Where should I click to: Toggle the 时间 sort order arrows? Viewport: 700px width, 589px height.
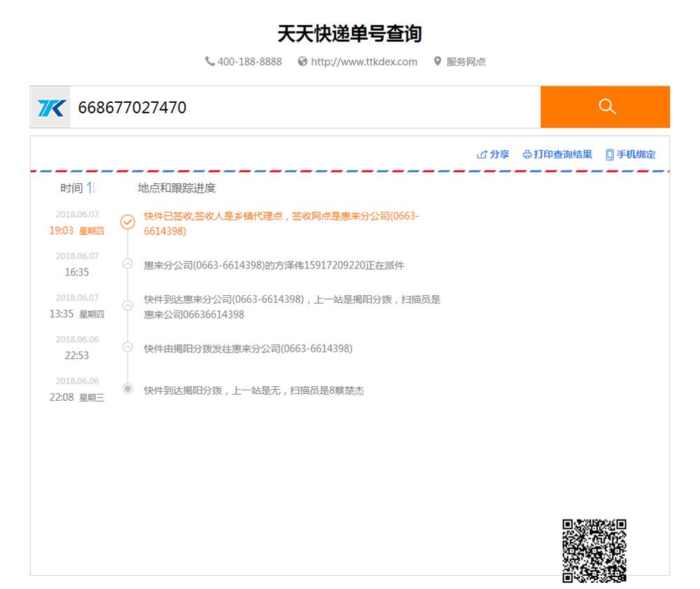pyautogui.click(x=91, y=188)
